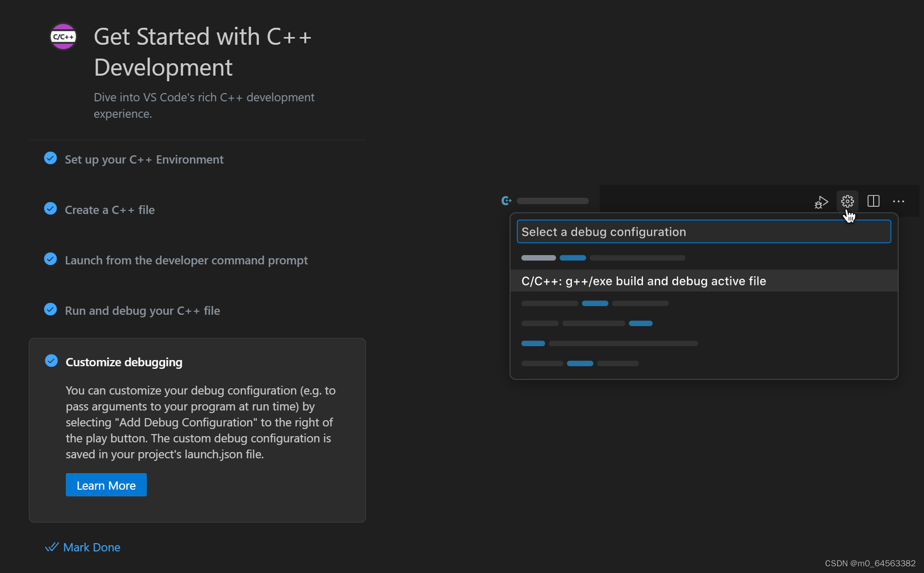Toggle the Customize debugging checkmark

51,361
